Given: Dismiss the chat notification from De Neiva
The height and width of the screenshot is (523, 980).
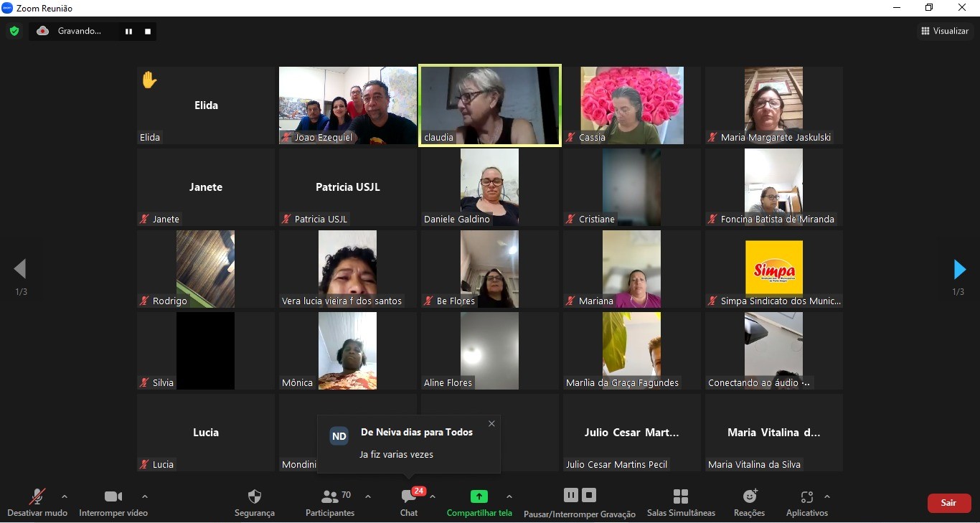Looking at the screenshot, I should click(x=491, y=423).
